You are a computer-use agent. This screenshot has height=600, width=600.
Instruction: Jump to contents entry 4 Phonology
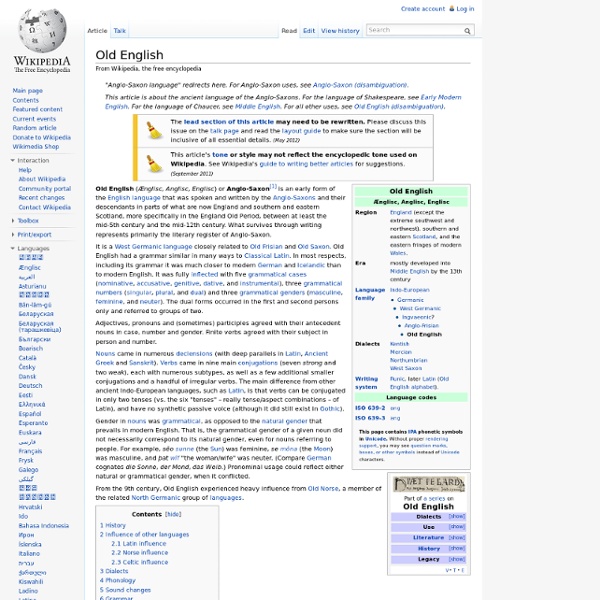click(x=118, y=580)
